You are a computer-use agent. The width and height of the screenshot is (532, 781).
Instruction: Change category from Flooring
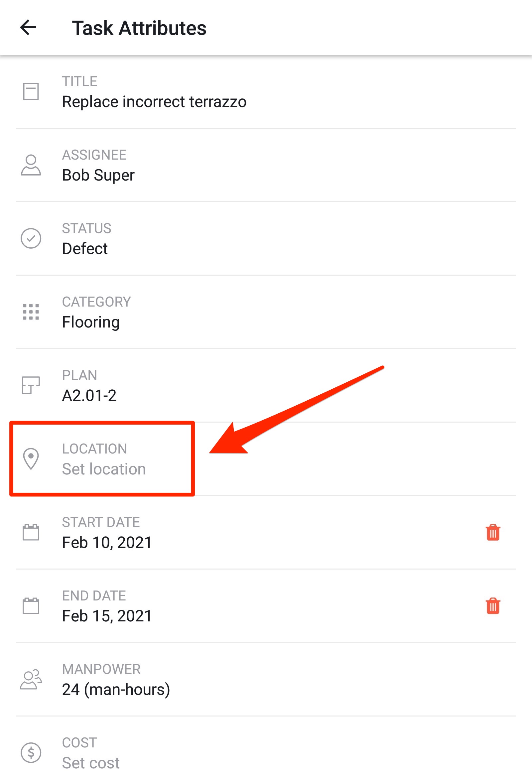[266, 312]
